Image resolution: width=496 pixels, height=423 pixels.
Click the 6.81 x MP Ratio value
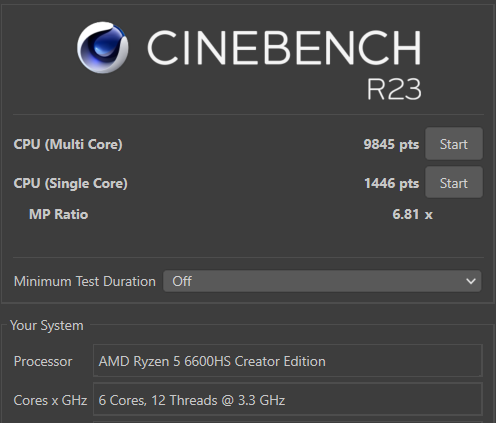(412, 214)
